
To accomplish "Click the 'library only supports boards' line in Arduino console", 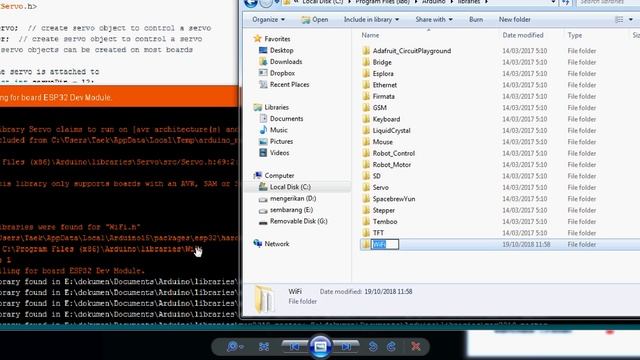I will (x=119, y=184).
